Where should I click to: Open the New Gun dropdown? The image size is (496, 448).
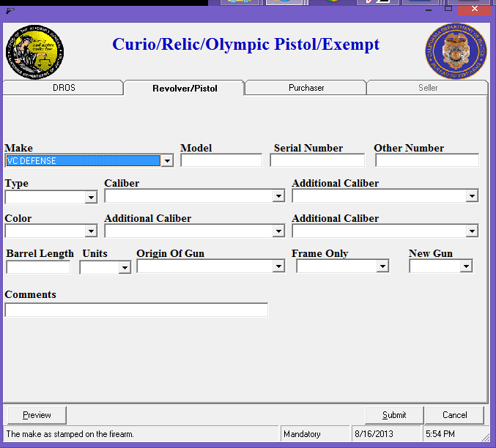coord(466,267)
